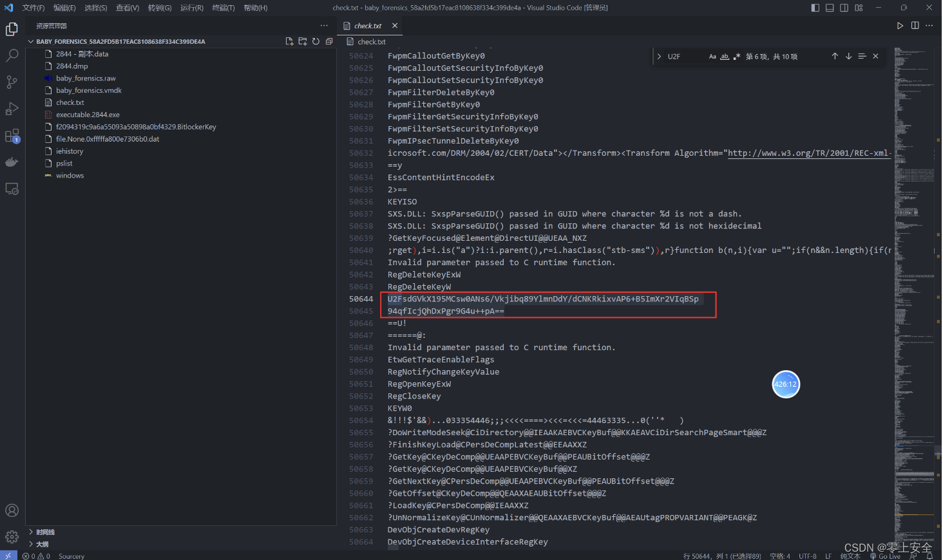The image size is (943, 560).
Task: Open the Source Control view
Action: (12, 82)
